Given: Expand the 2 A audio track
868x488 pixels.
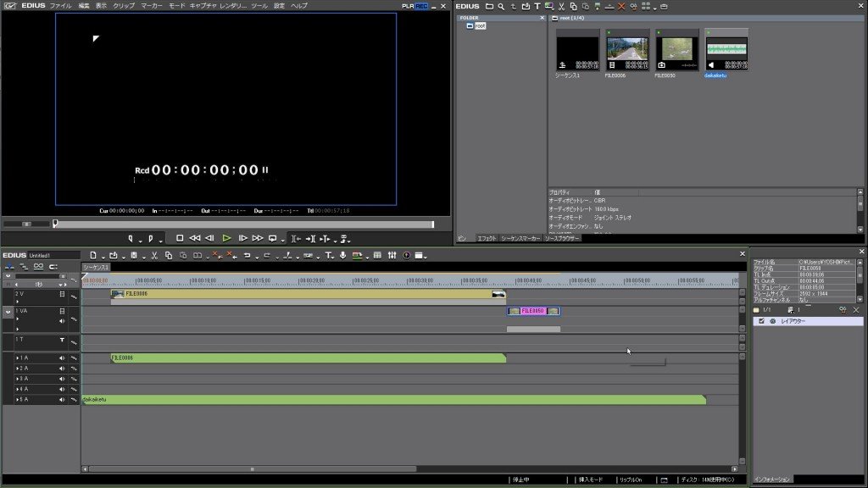Looking at the screenshot, I should (x=17, y=369).
